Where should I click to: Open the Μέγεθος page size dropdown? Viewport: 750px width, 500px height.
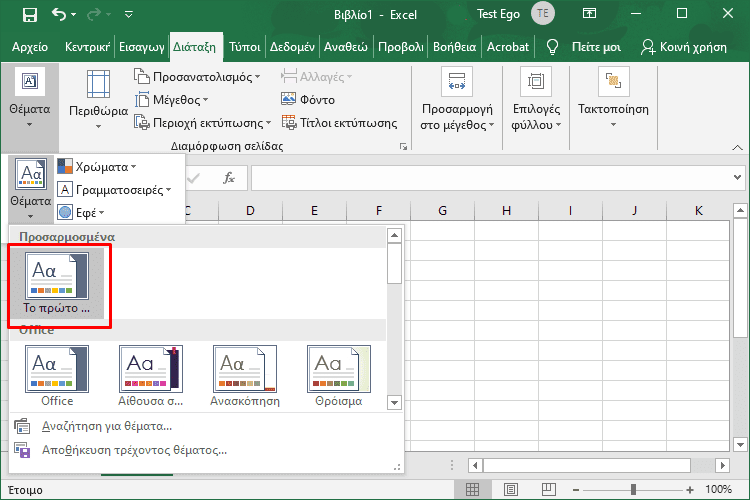click(x=171, y=100)
